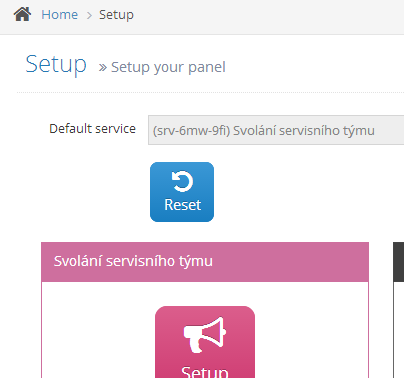
Task: Click the pink Setup button with megaphone
Action: coord(205,342)
